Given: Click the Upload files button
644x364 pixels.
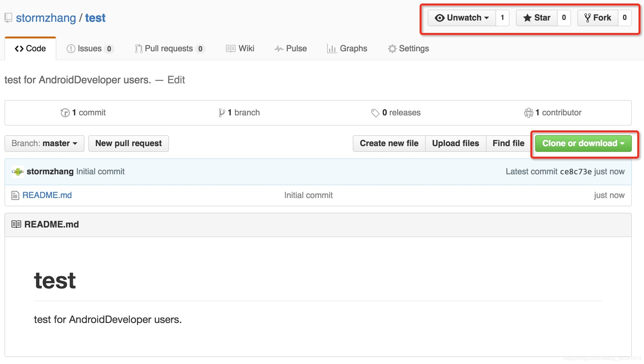Looking at the screenshot, I should 455,144.
